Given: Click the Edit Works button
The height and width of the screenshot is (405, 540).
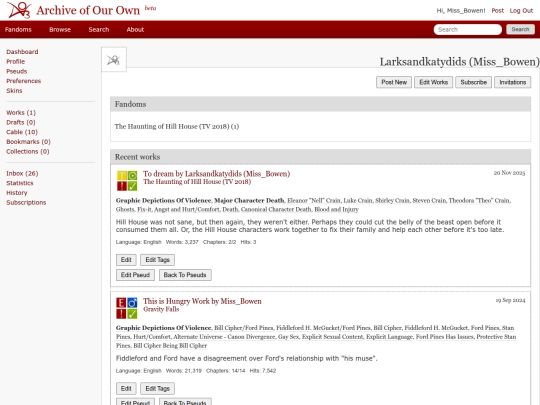Looking at the screenshot, I should [434, 82].
